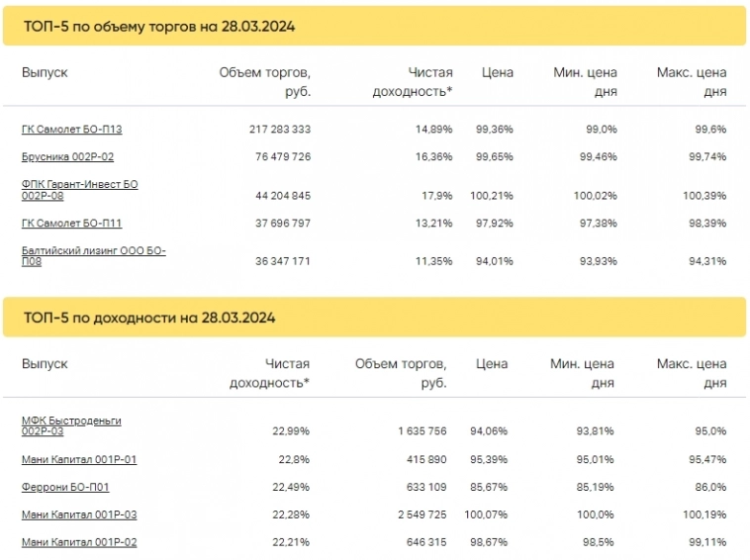The width and height of the screenshot is (750, 560).
Task: Click the МФК Быстроденьги 002Р-03 link
Action: [71, 425]
